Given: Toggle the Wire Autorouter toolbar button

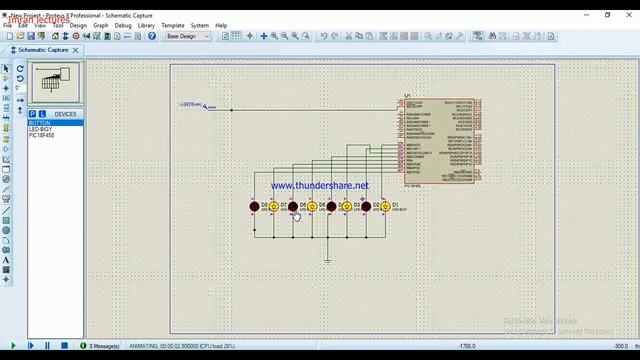Looking at the screenshot, I should click(x=478, y=36).
